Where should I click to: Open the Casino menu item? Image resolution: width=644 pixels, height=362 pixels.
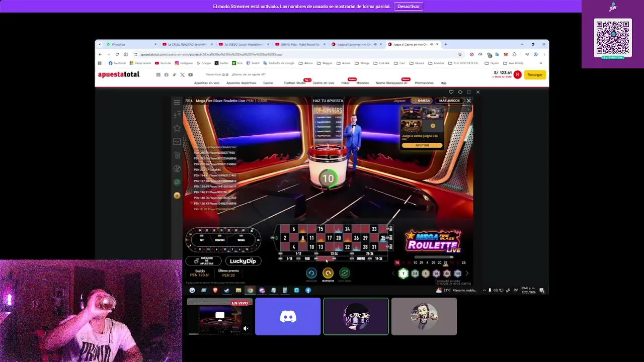(268, 83)
